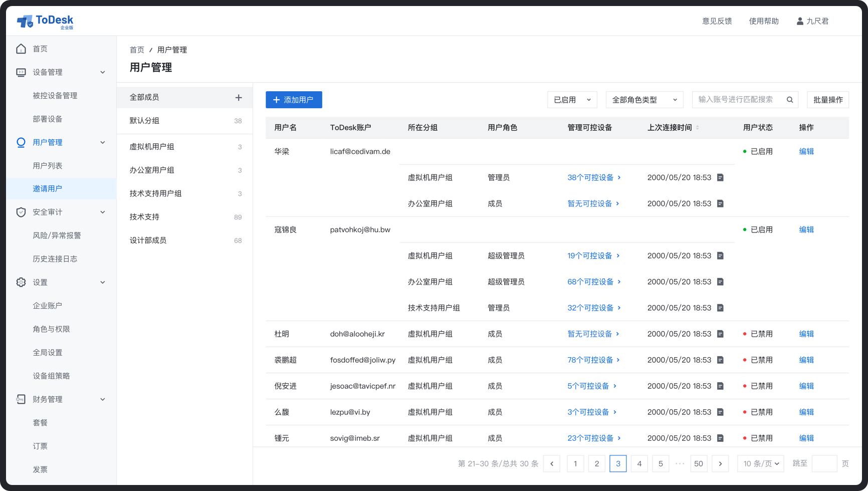Click the search magnifier icon
Viewport: 868px width, 491px height.
(x=790, y=100)
